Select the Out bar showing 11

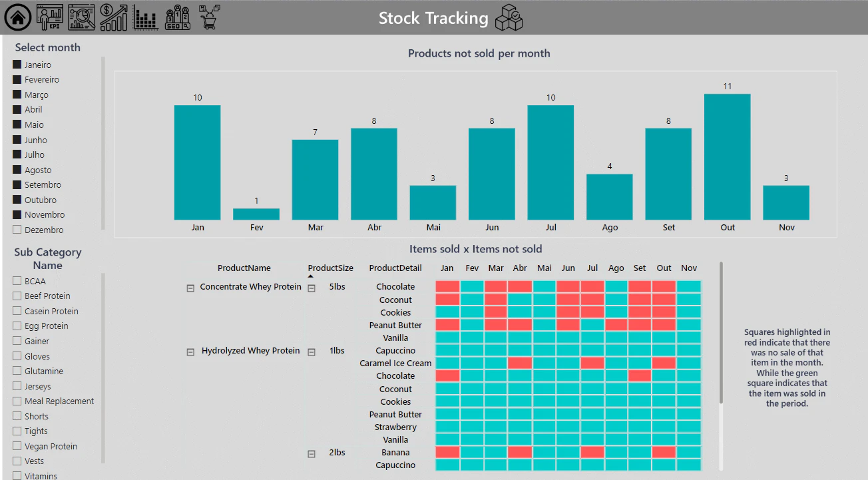[x=728, y=156]
